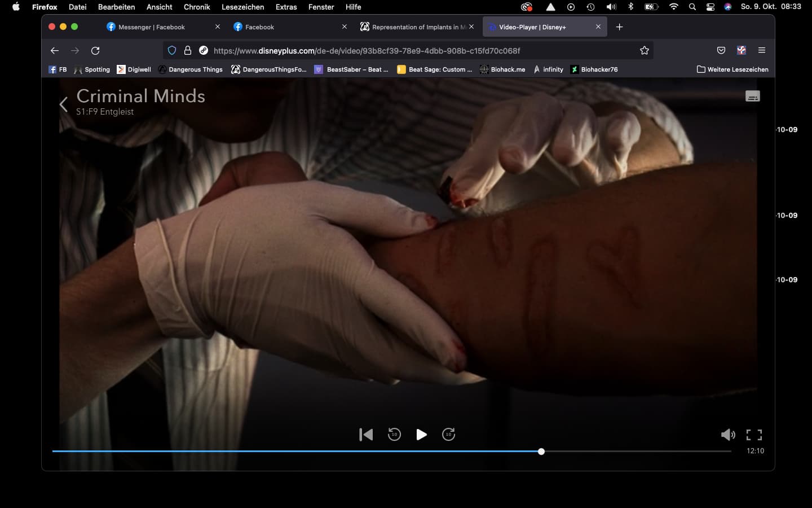Play the Criminal Minds episode
The height and width of the screenshot is (508, 812).
421,435
